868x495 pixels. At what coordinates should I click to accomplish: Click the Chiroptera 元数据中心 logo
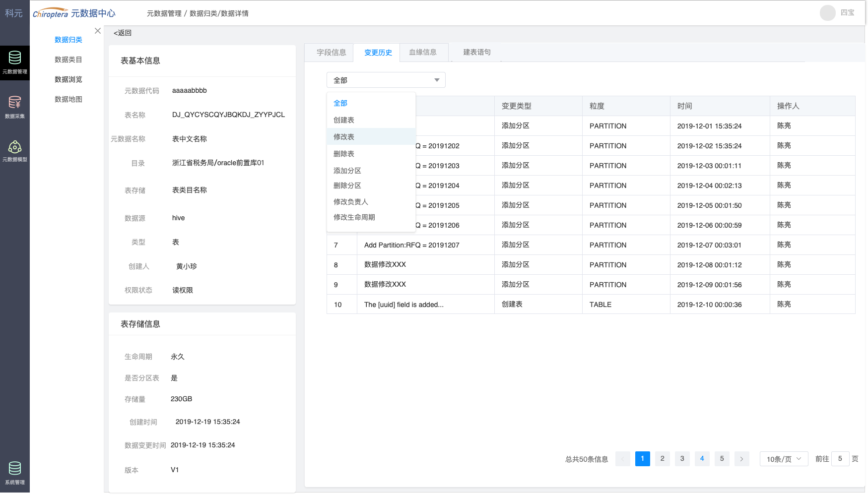tap(74, 13)
